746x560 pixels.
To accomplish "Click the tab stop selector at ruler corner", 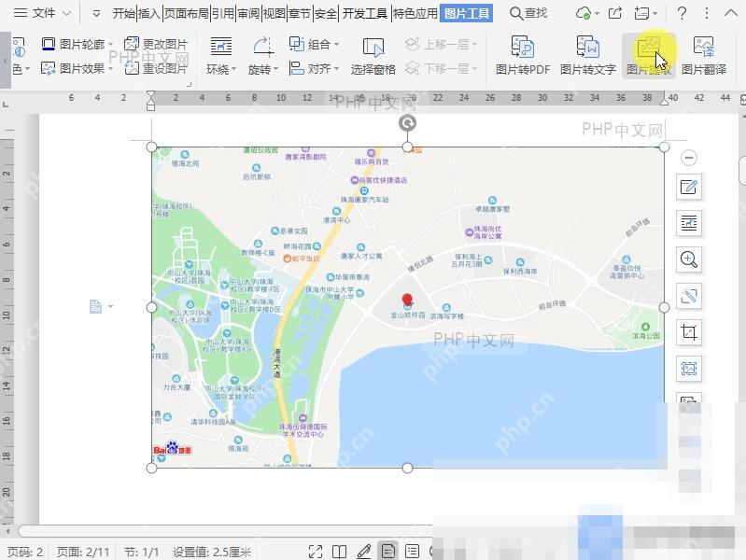I will click(6, 104).
